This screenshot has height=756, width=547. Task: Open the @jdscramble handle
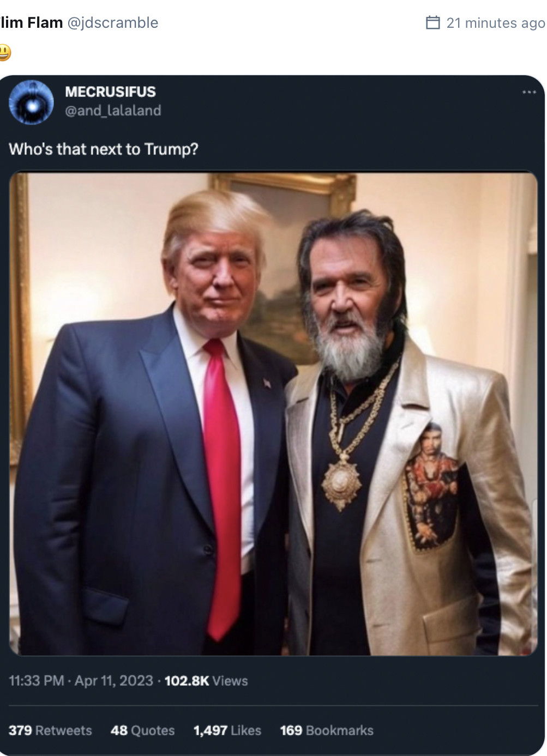click(112, 23)
